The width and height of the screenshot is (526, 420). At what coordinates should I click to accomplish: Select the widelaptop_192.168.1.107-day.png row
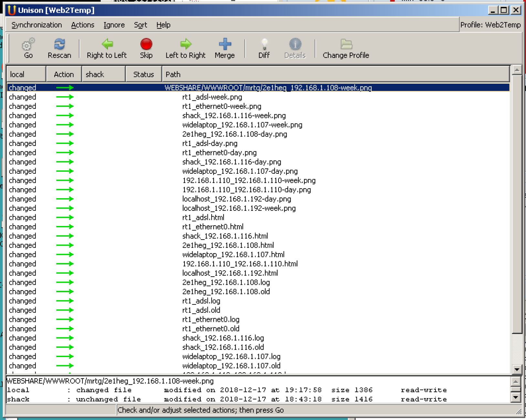[x=258, y=171]
